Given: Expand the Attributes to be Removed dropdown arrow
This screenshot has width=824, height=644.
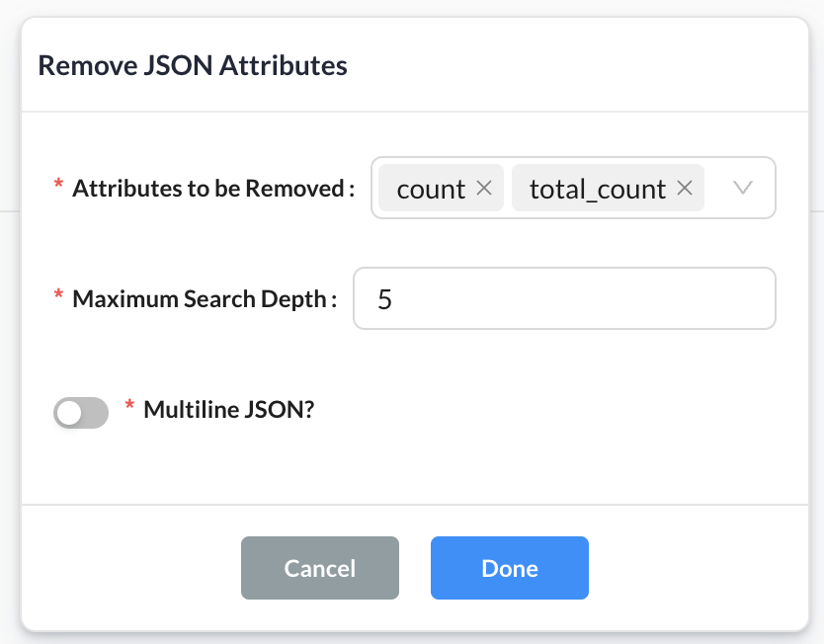Looking at the screenshot, I should click(x=744, y=188).
